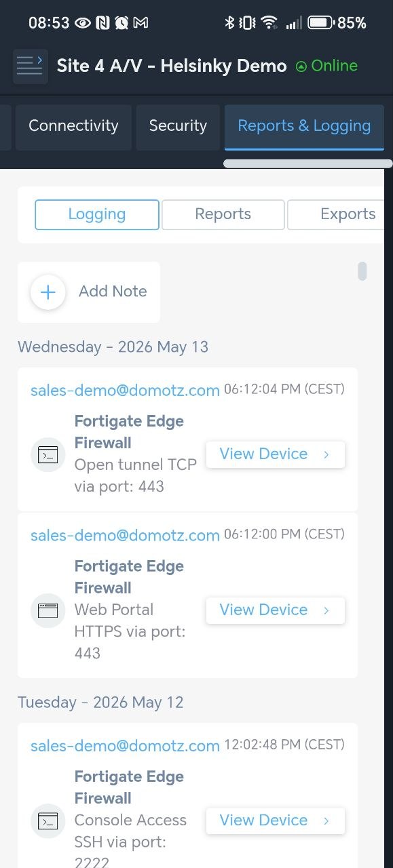Open the Security tab
Viewport: 393px width, 868px height.
[x=178, y=126]
